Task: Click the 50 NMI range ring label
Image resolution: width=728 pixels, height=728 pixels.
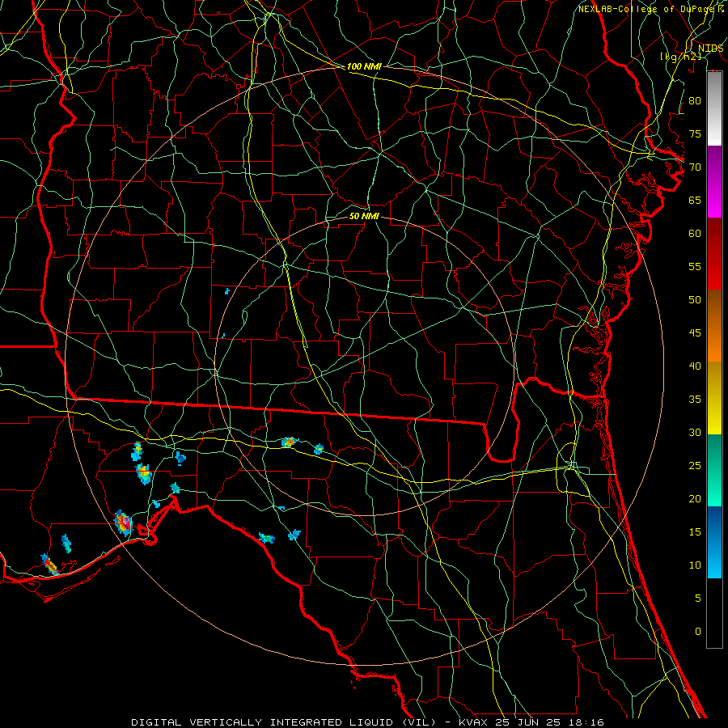Action: tap(364, 216)
